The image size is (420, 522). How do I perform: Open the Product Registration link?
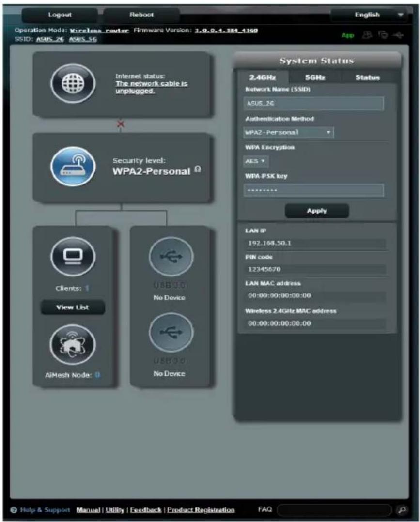pos(201,510)
